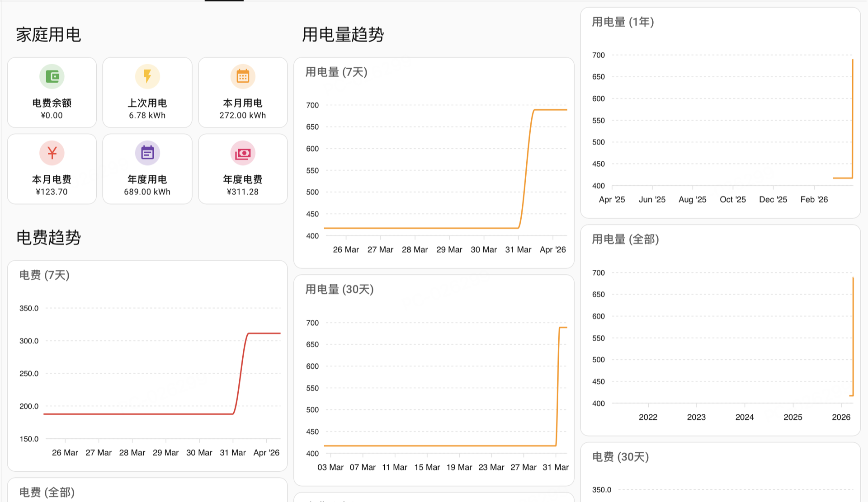Click the 电费 (30天) card title
The height and width of the screenshot is (502, 868).
(x=621, y=457)
